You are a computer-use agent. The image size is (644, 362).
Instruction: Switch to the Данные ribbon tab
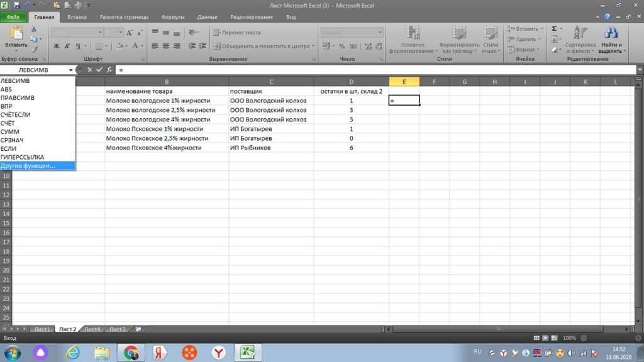(x=207, y=17)
